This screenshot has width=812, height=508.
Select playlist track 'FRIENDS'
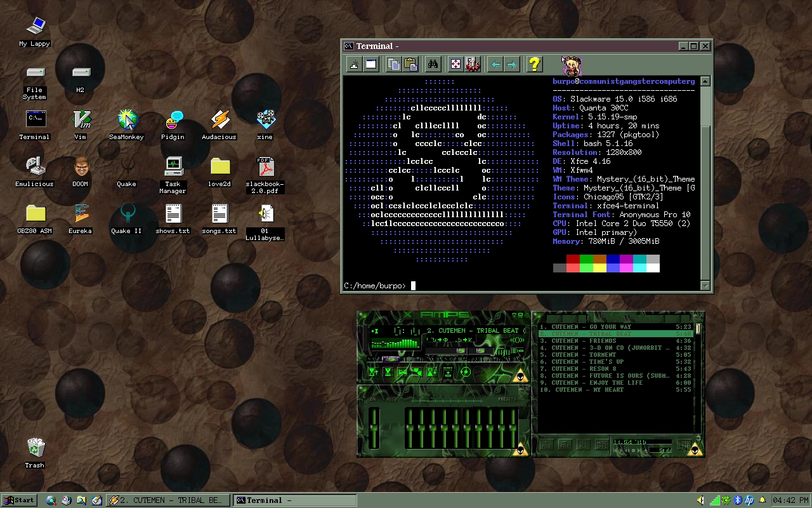click(x=615, y=341)
